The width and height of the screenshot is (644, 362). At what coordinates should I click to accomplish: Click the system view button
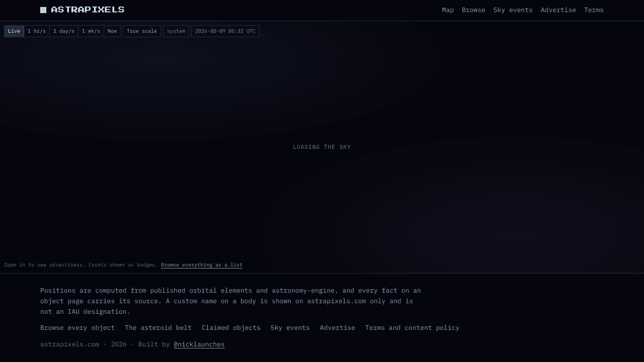pyautogui.click(x=176, y=31)
